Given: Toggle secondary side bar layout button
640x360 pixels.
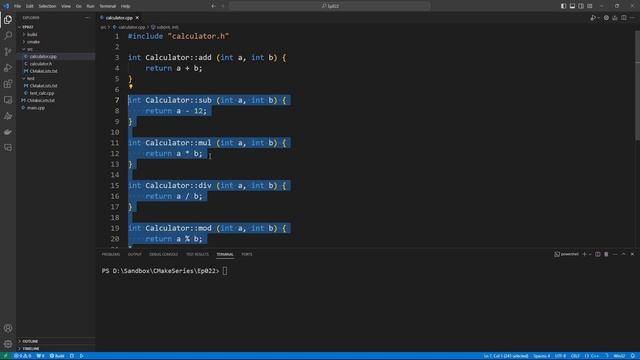Looking at the screenshot, I should pyautogui.click(x=581, y=6).
